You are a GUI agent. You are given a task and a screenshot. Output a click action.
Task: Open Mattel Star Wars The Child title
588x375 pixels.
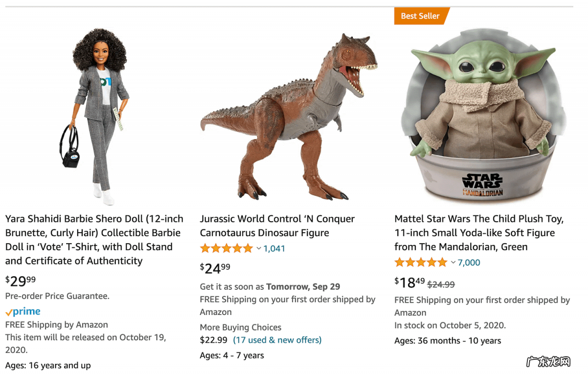point(479,233)
